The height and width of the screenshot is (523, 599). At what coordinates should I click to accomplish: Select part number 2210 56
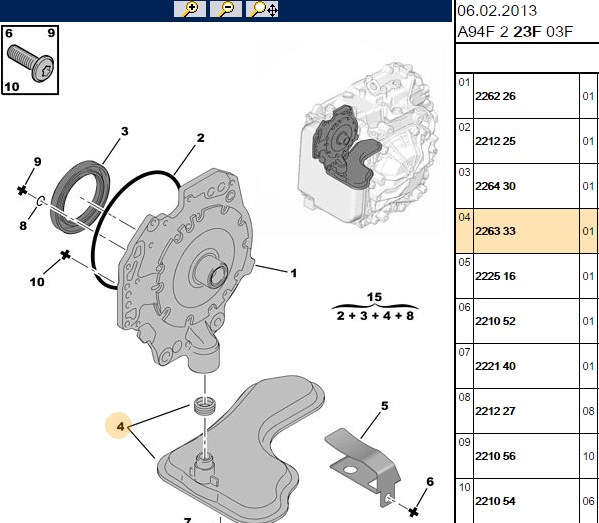[x=495, y=456]
